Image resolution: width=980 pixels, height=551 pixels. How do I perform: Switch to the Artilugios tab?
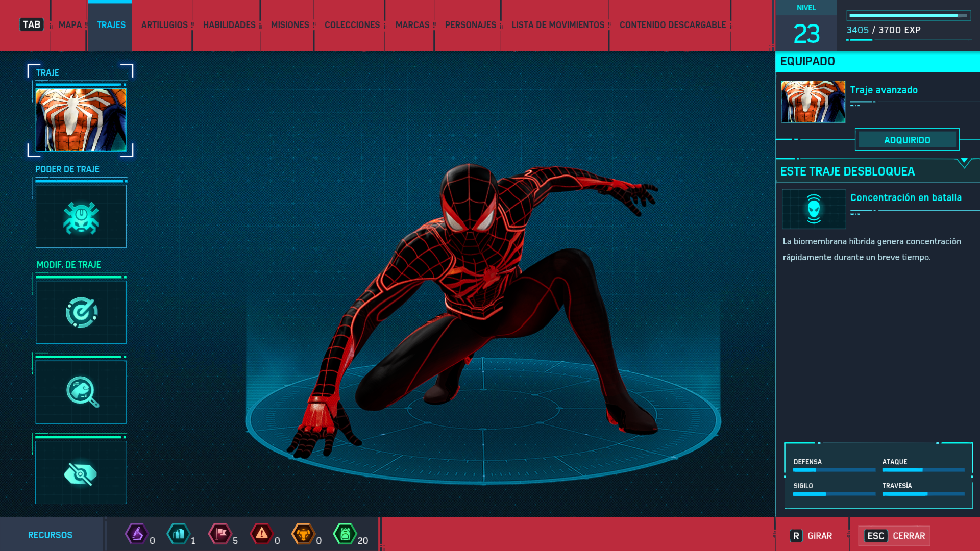point(164,25)
